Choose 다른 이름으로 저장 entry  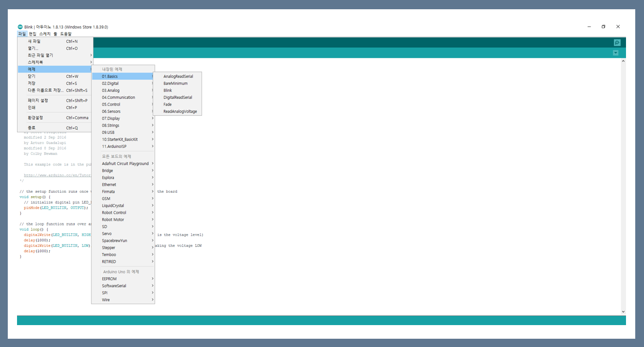click(55, 90)
